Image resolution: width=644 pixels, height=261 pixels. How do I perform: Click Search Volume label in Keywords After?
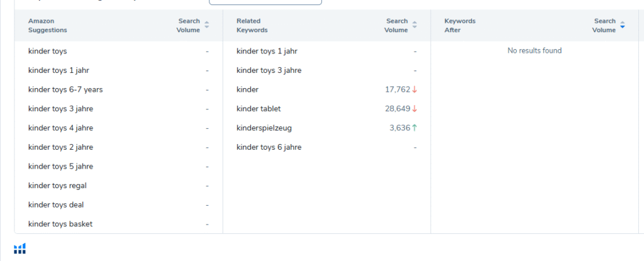tap(604, 26)
